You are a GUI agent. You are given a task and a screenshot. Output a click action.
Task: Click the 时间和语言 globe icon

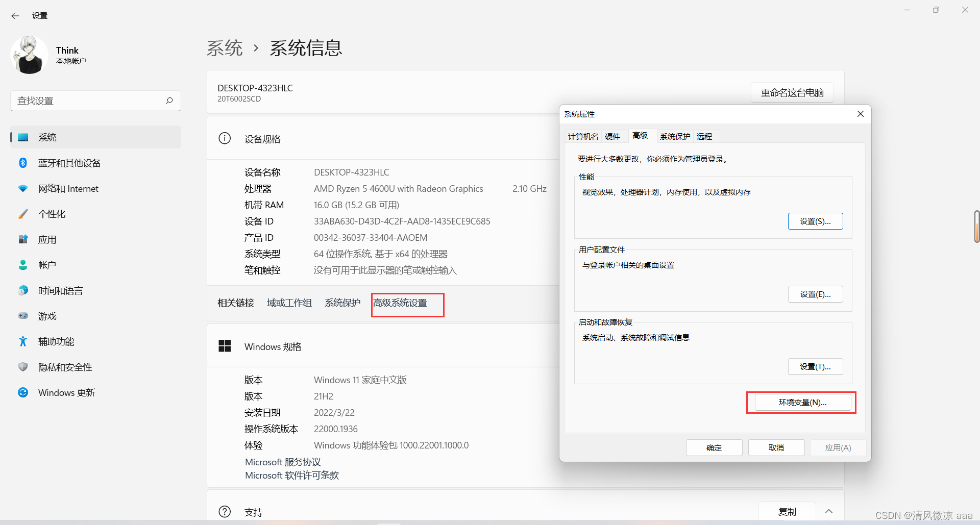pos(23,290)
